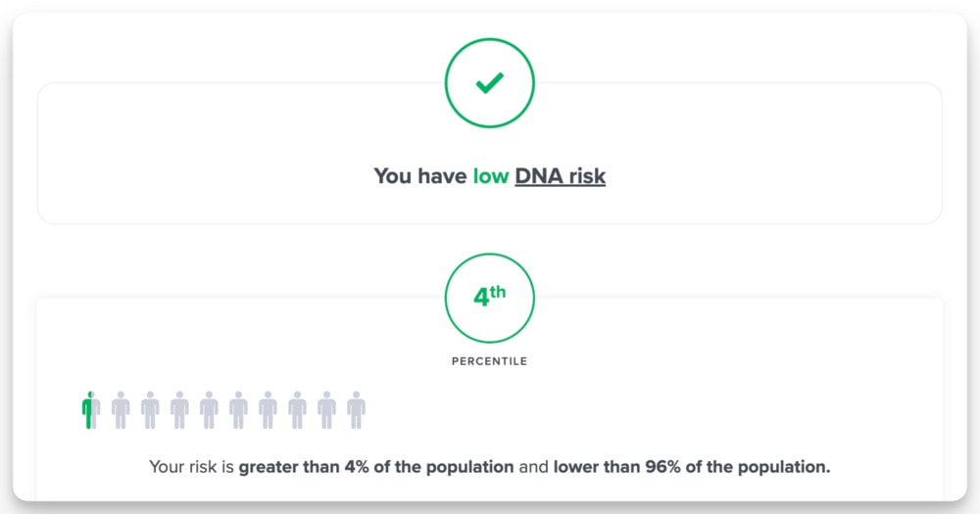This screenshot has height=514, width=980.
Task: Click the ninth person icon in the row
Action: pyautogui.click(x=326, y=409)
